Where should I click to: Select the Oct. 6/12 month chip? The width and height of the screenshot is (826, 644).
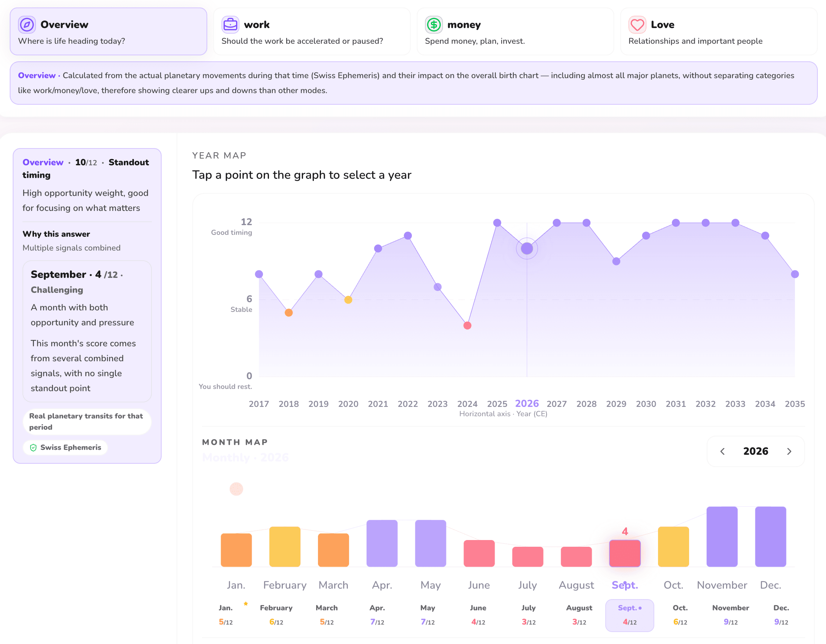(680, 615)
